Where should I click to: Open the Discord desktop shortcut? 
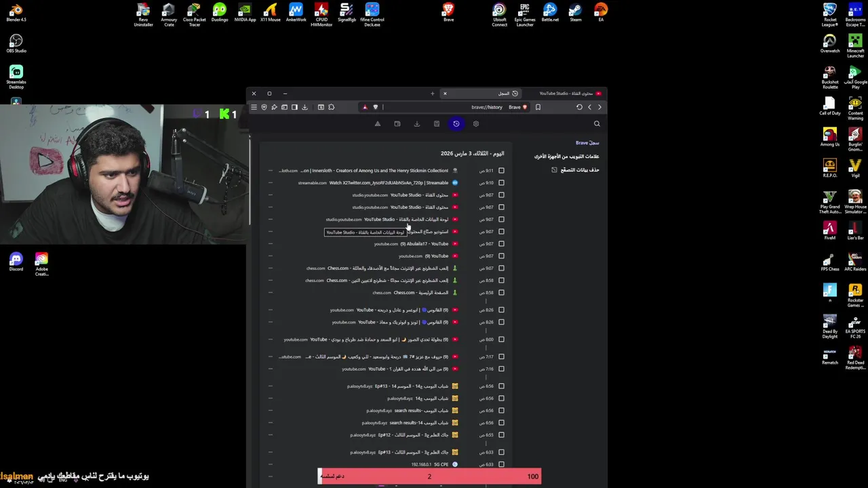(16, 262)
